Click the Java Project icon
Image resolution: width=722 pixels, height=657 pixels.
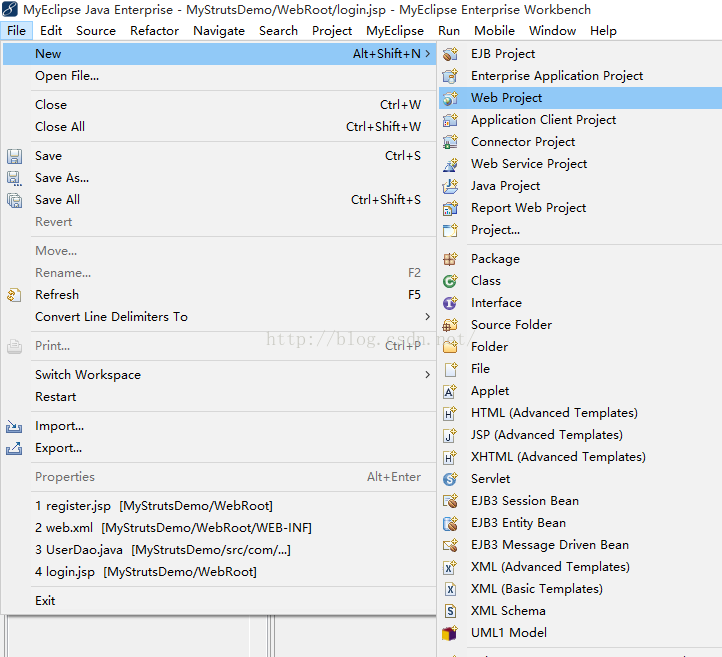point(450,186)
